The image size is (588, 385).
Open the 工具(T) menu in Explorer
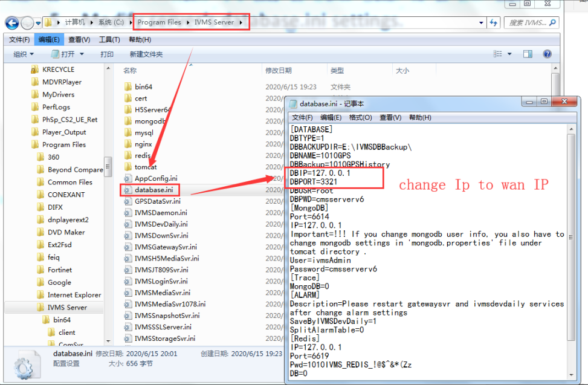(109, 39)
